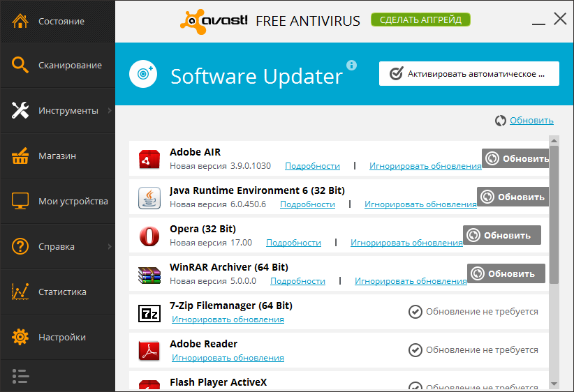The image size is (574, 392).
Task: Open the list menu icon at sidebar bottom
Action: (20, 376)
